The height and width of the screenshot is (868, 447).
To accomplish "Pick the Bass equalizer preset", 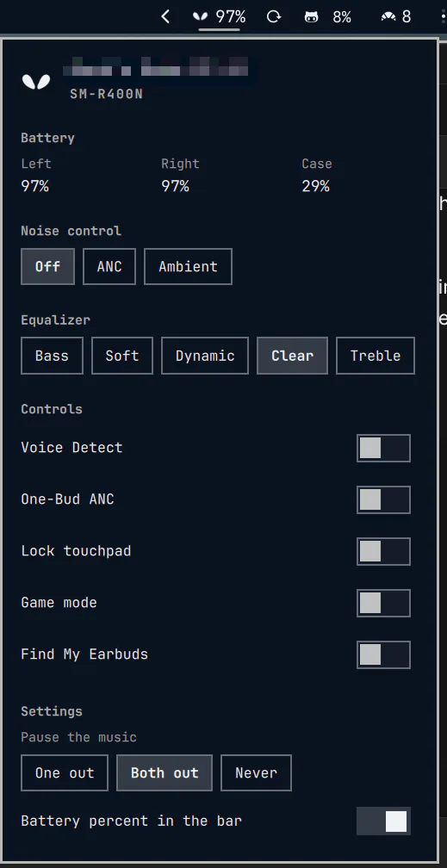I will pos(52,356).
